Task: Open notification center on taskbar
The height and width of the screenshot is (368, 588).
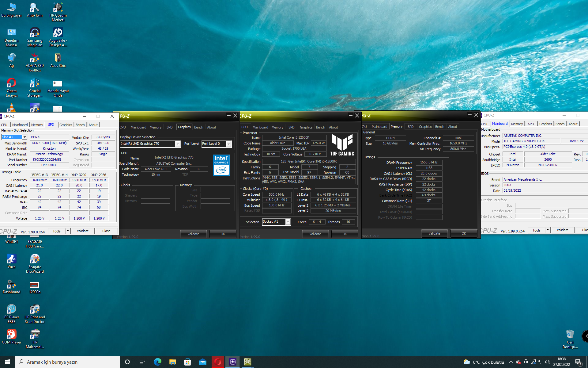Action: [x=579, y=362]
